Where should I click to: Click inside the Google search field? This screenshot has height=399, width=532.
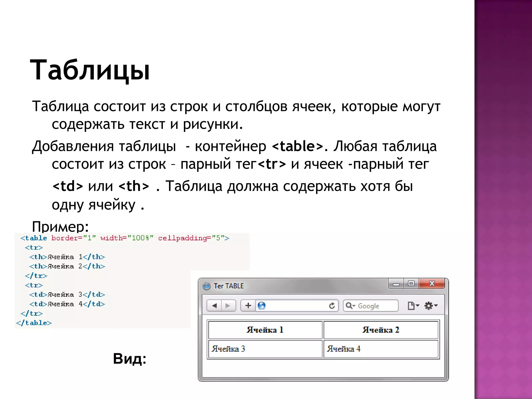[371, 306]
